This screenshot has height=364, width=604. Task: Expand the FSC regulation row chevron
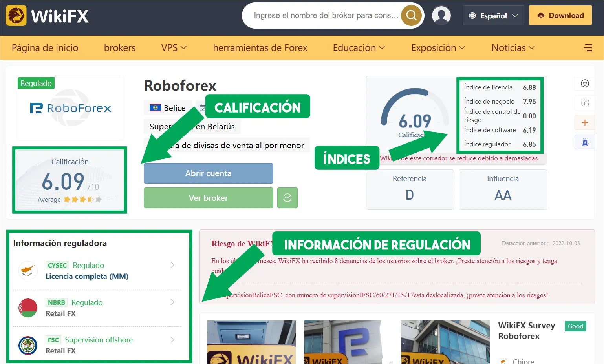172,340
